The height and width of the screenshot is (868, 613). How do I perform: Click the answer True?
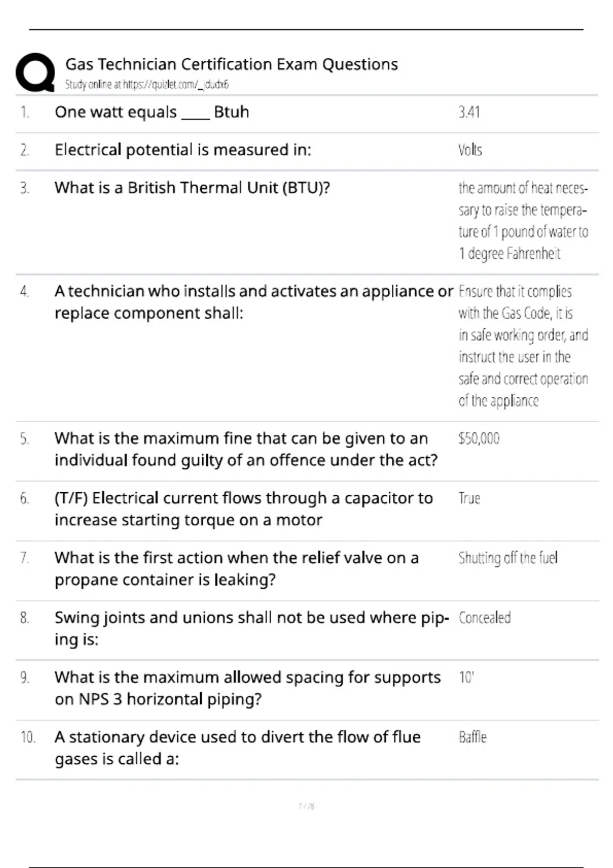(469, 498)
